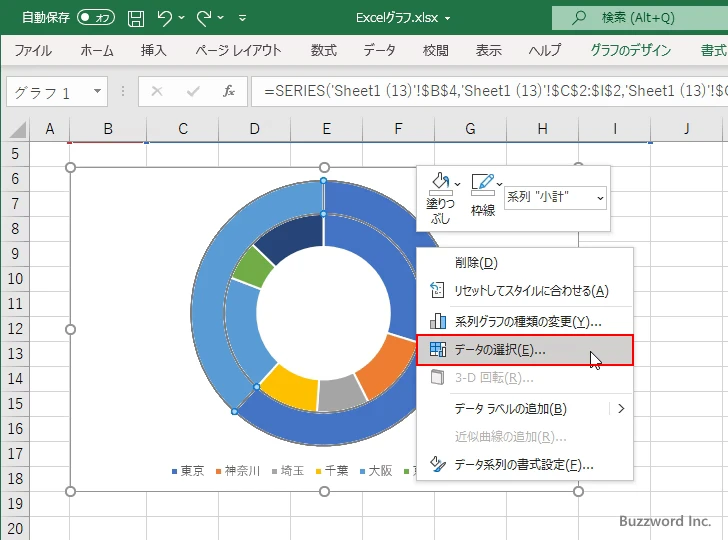Switch to the 挿入 tab
728x540 pixels.
coord(154,50)
